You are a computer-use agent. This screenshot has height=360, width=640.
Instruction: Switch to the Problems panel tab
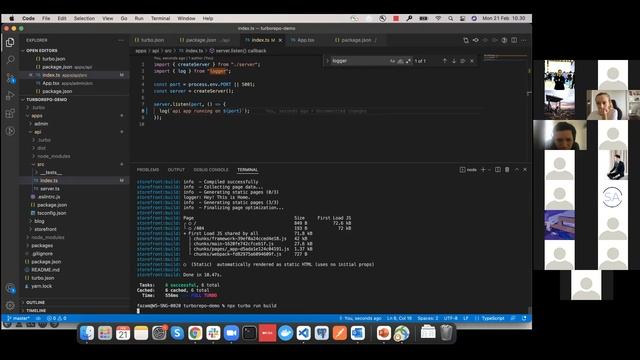(x=148, y=170)
